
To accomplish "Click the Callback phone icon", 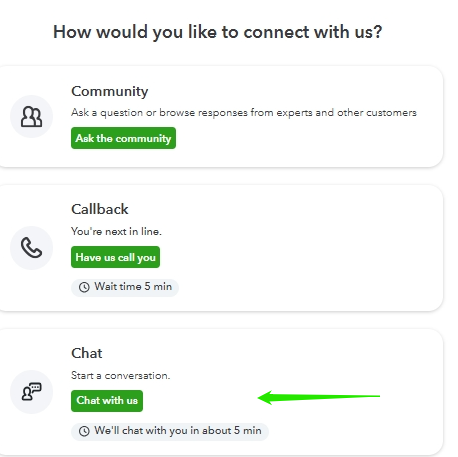I will 31,248.
